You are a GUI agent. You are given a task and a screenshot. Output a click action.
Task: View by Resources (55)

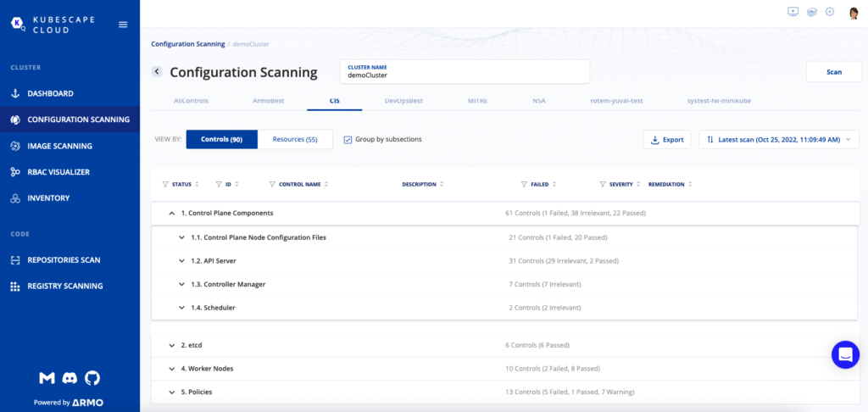295,140
